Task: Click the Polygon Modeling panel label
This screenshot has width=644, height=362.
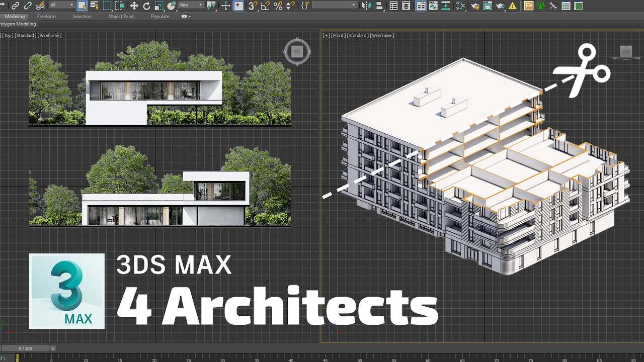Action: coord(18,24)
